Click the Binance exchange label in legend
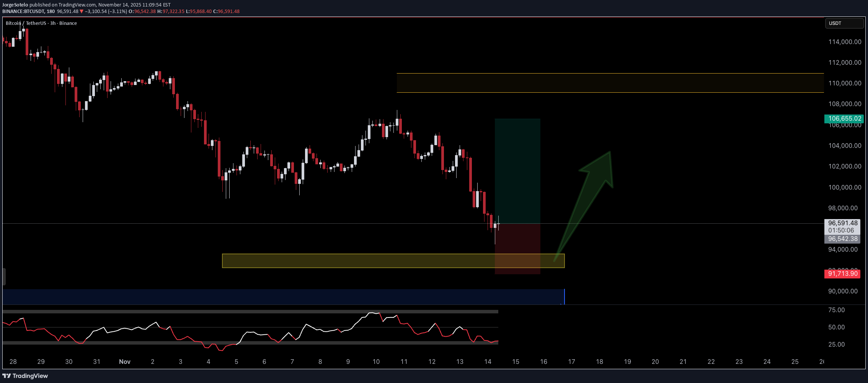This screenshot has width=868, height=383. pyautogui.click(x=67, y=23)
